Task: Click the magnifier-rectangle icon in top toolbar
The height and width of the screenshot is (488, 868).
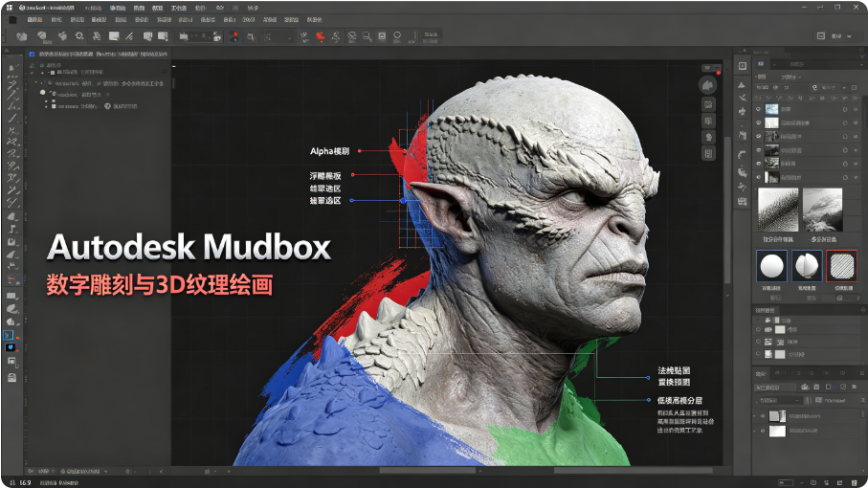Action: pyautogui.click(x=367, y=36)
